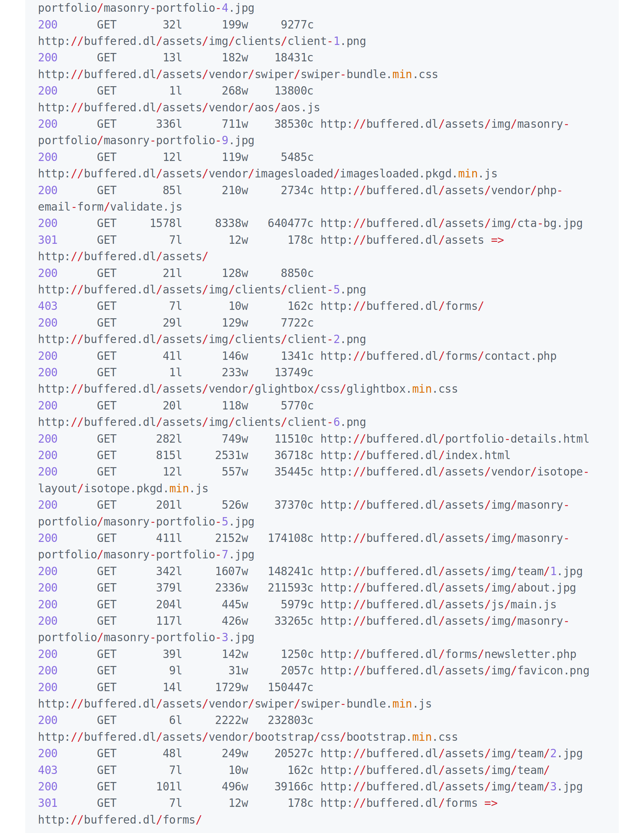The width and height of the screenshot is (644, 833).
Task: Click the byte count 211593c
Action: click(x=290, y=588)
